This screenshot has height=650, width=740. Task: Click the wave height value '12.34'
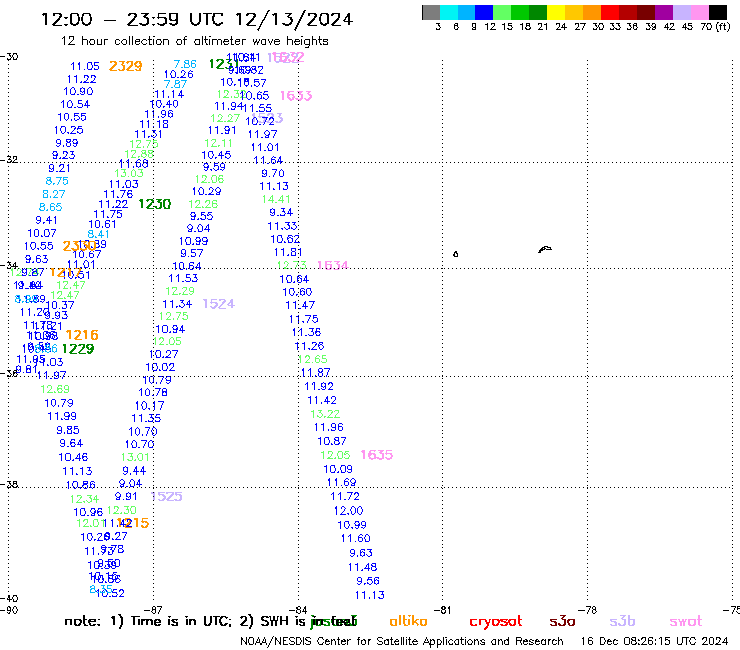click(x=84, y=499)
